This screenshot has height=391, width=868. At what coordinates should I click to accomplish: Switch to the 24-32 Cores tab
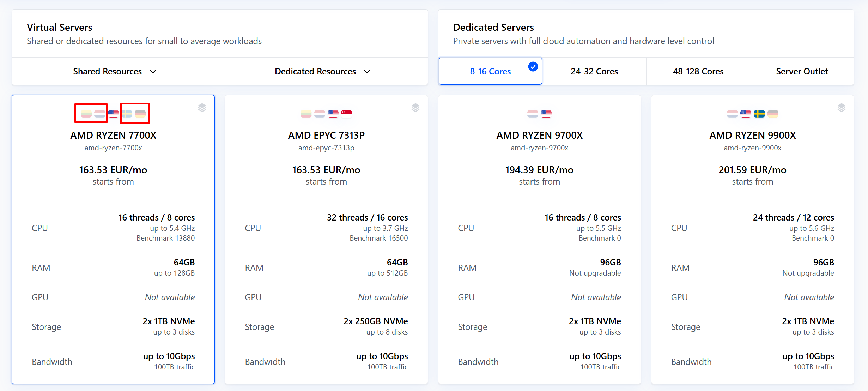click(594, 71)
